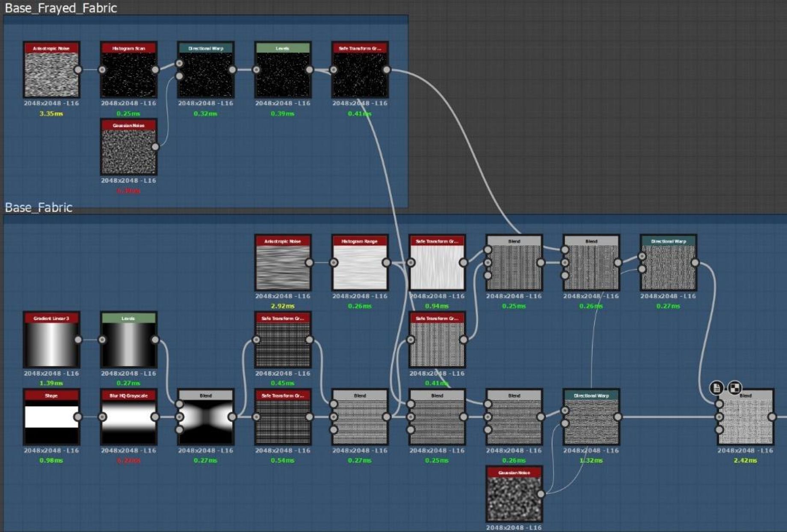This screenshot has height=532, width=787.
Task: Click the 0.39ms timing label
Action: (x=283, y=114)
